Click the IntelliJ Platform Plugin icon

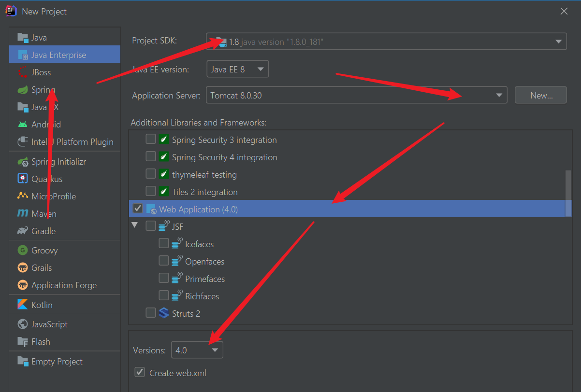point(23,141)
